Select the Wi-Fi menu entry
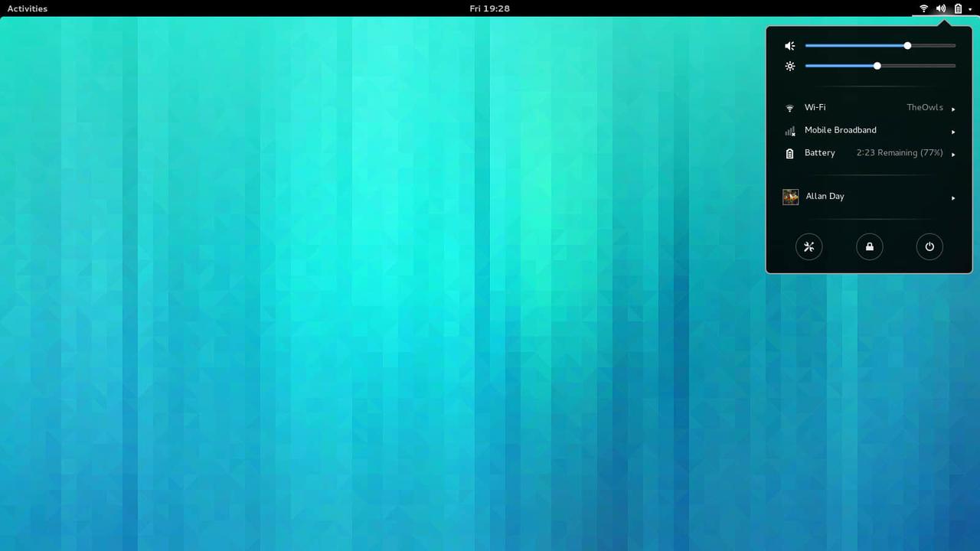This screenshot has height=551, width=980. [815, 108]
